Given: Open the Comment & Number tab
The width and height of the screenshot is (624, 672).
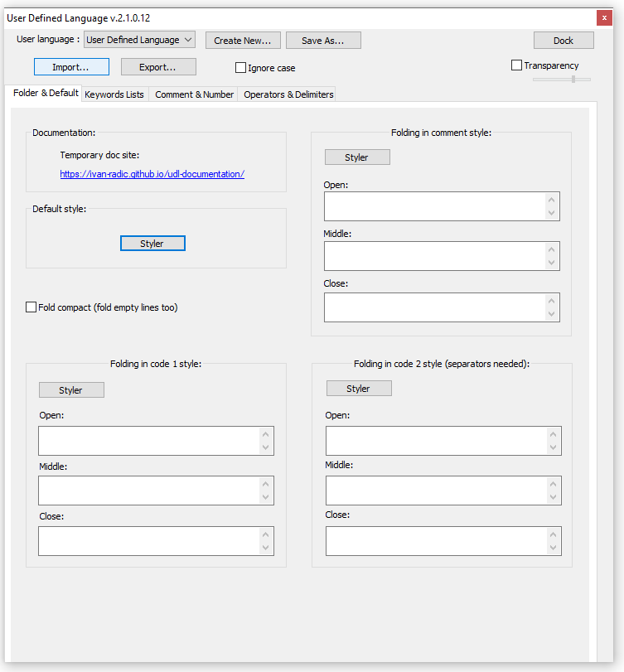Looking at the screenshot, I should point(194,94).
